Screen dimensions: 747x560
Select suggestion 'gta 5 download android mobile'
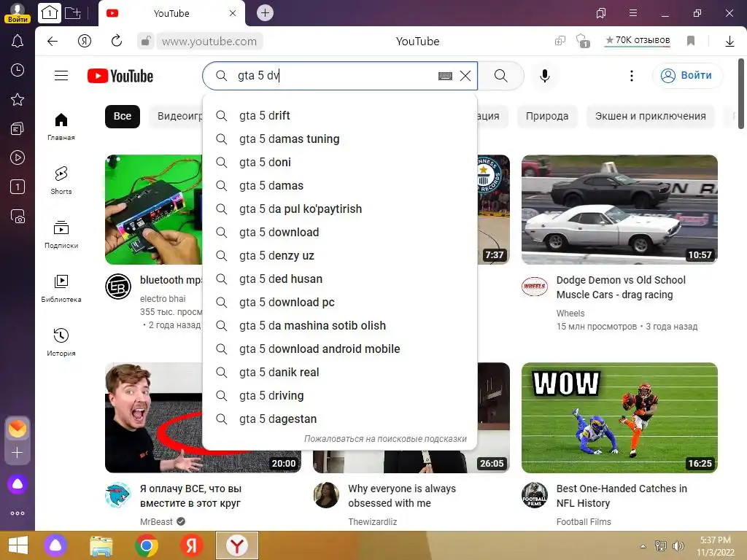tap(340, 349)
